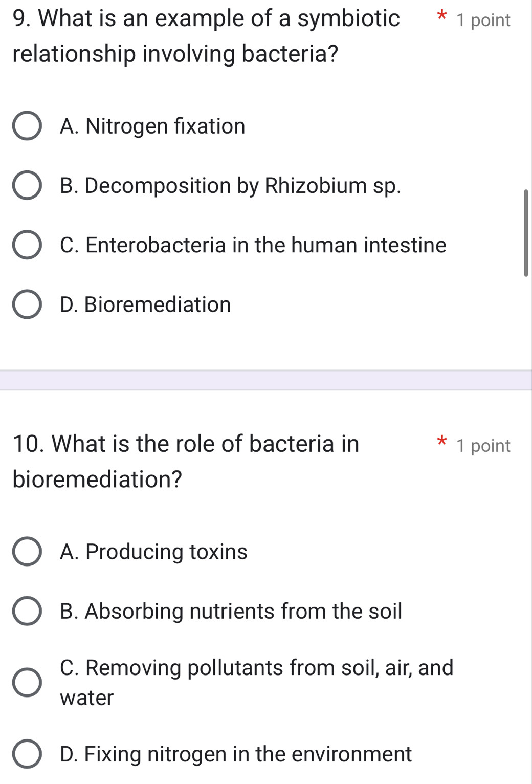Choose 'B. Decomposition by Rhizobium sp.' radio option
This screenshot has width=532, height=784.
pyautogui.click(x=27, y=185)
